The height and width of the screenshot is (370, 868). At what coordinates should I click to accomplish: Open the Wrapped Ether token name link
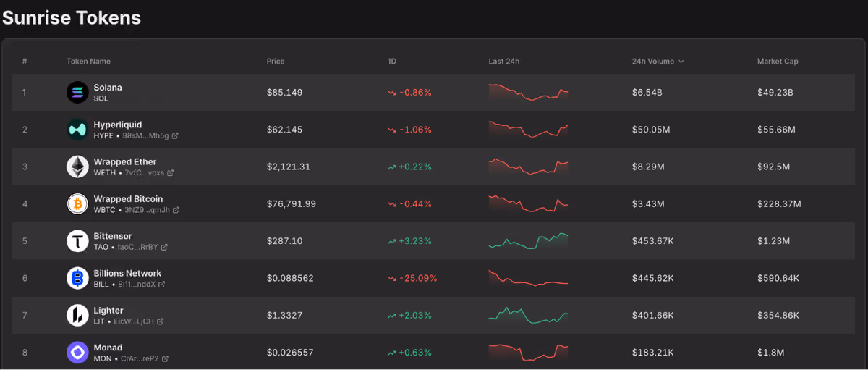click(x=125, y=161)
